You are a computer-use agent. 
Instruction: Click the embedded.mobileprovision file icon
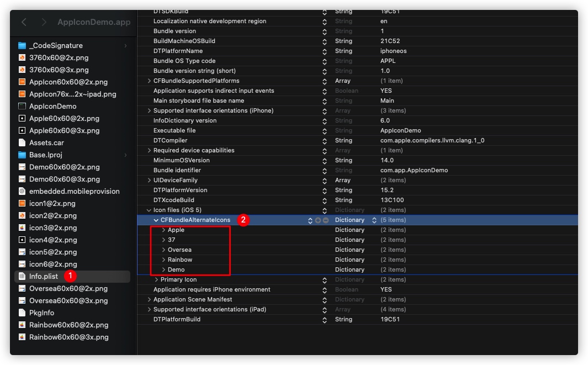(22, 191)
